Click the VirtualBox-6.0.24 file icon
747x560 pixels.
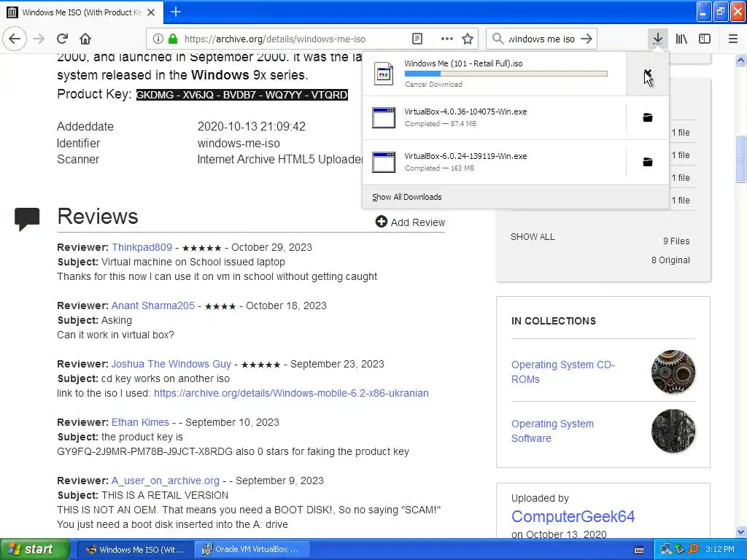pos(384,162)
